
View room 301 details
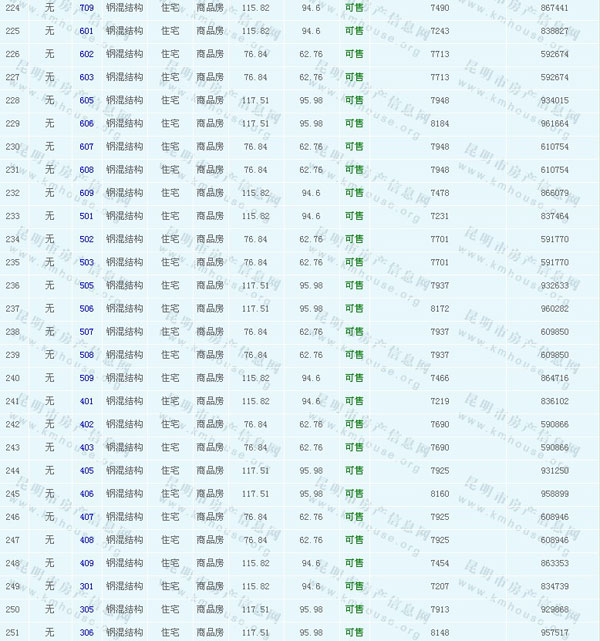[x=86, y=586]
